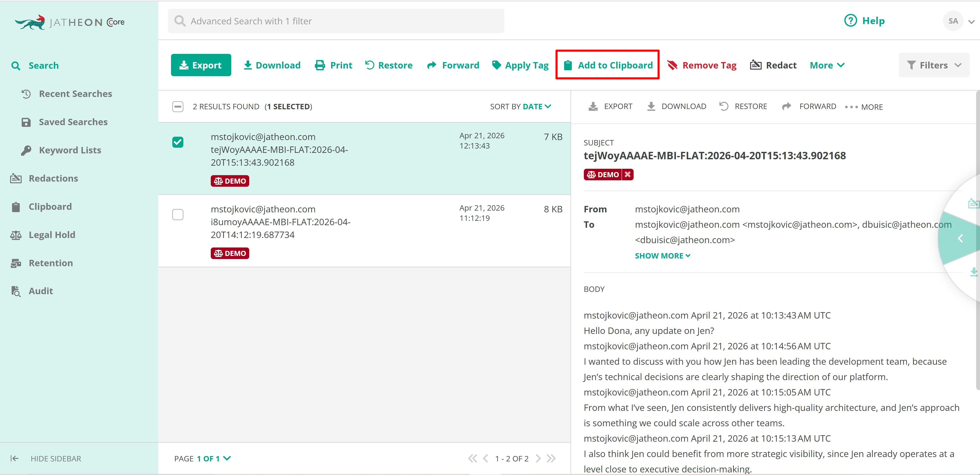This screenshot has height=475, width=980.
Task: Click the DEMO tag in preview pane
Action: (603, 174)
